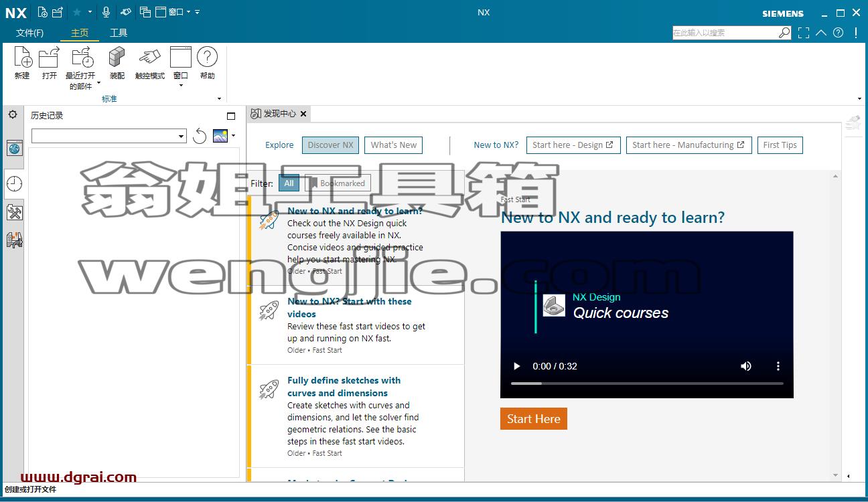Open the dropdown arrow next to the star icon
Screen dimensions: 868x502
point(90,12)
